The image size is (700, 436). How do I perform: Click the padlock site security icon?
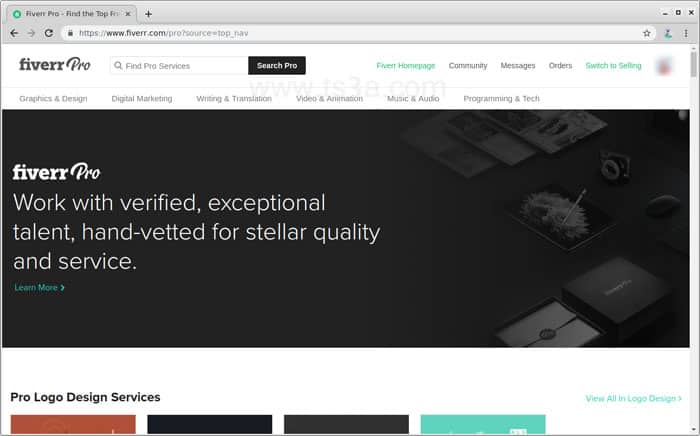70,33
